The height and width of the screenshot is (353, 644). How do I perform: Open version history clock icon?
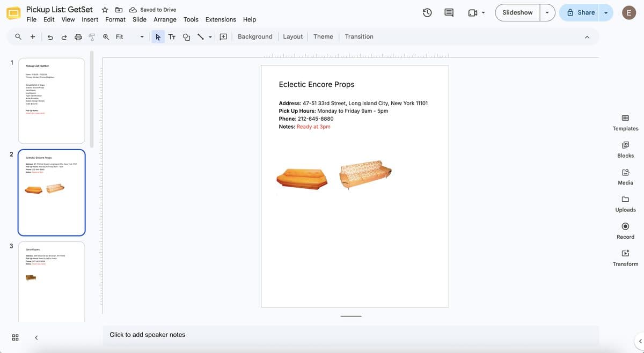tap(428, 13)
